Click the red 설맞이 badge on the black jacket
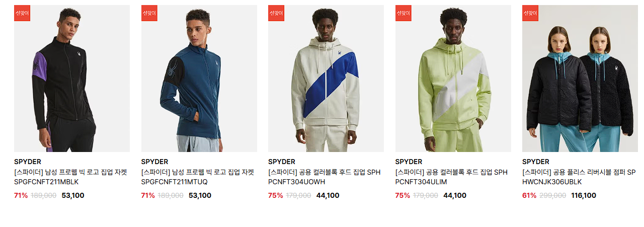The image size is (644, 227). (x=22, y=13)
